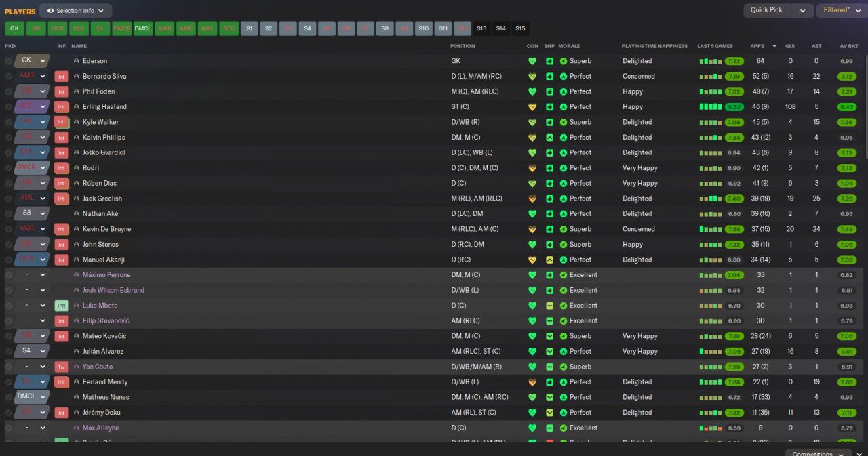Screen dimensions: 868x456
Task: Click the IPR badge beside Luke Mbete
Action: coord(62,306)
